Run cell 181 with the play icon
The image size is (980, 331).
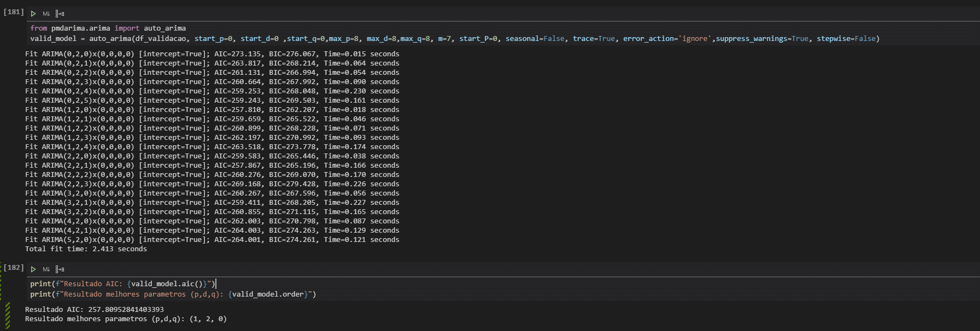(x=33, y=14)
